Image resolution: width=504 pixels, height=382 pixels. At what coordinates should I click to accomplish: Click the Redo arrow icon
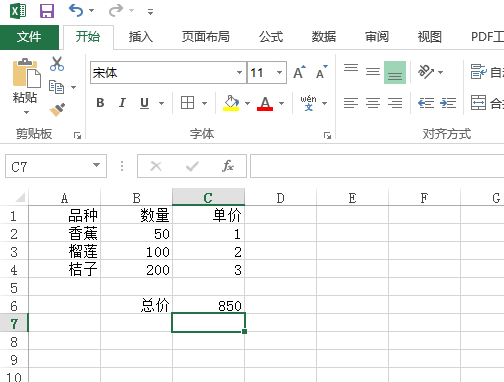pyautogui.click(x=116, y=11)
